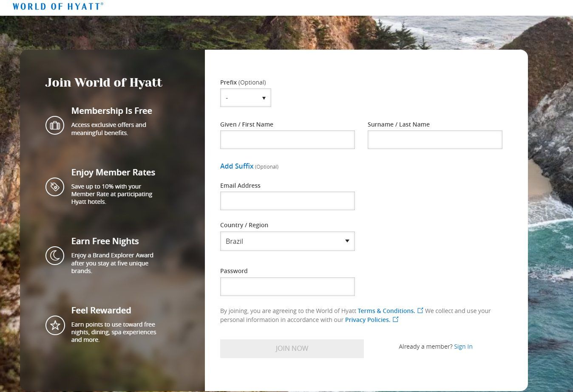Screen dimensions: 573x392
Task: Click the crescent moon icon beside Earn Free Nights
Action: point(55,256)
